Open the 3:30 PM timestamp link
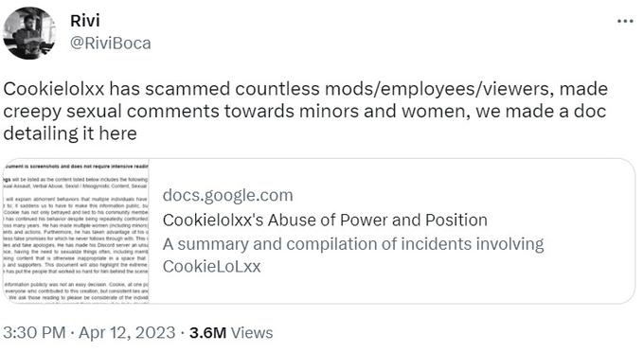Image resolution: width=644 pixels, height=353 pixels. pyautogui.click(x=34, y=332)
